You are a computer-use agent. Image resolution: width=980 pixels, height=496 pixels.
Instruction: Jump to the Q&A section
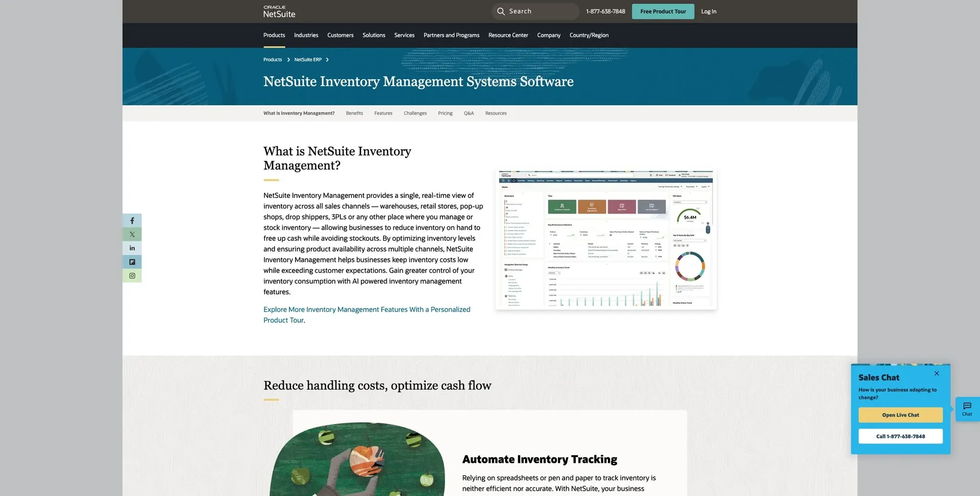point(469,113)
